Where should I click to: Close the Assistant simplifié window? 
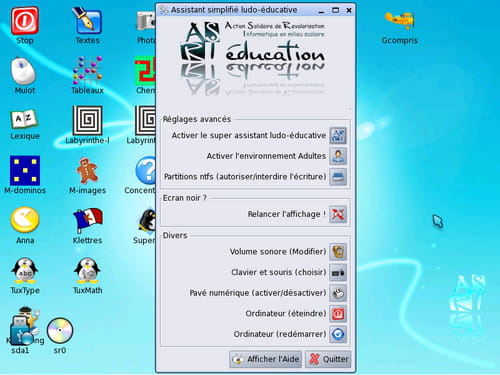349,10
